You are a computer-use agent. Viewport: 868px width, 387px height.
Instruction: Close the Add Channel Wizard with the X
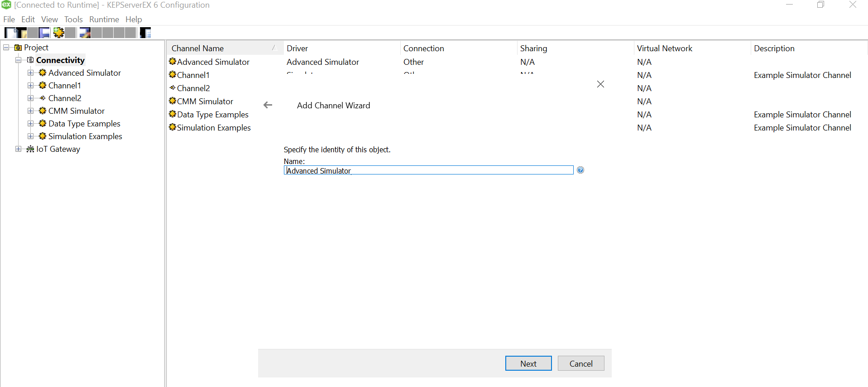click(x=600, y=84)
